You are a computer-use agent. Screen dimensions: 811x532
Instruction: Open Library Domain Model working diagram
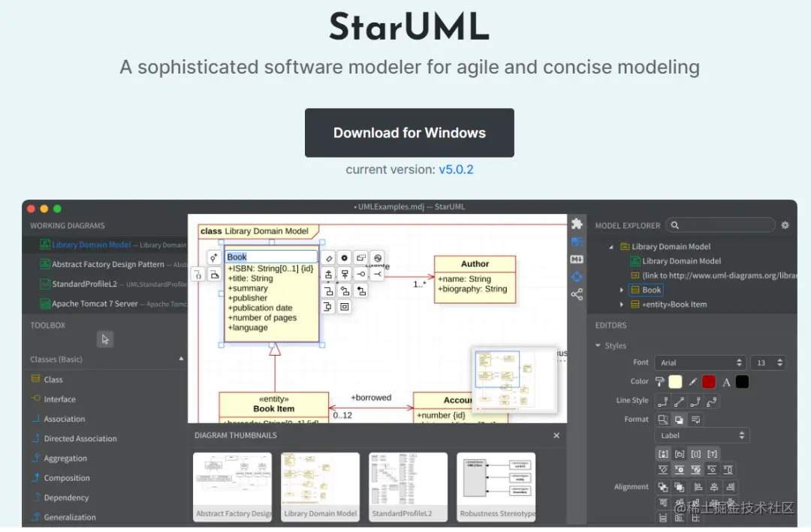click(105, 245)
